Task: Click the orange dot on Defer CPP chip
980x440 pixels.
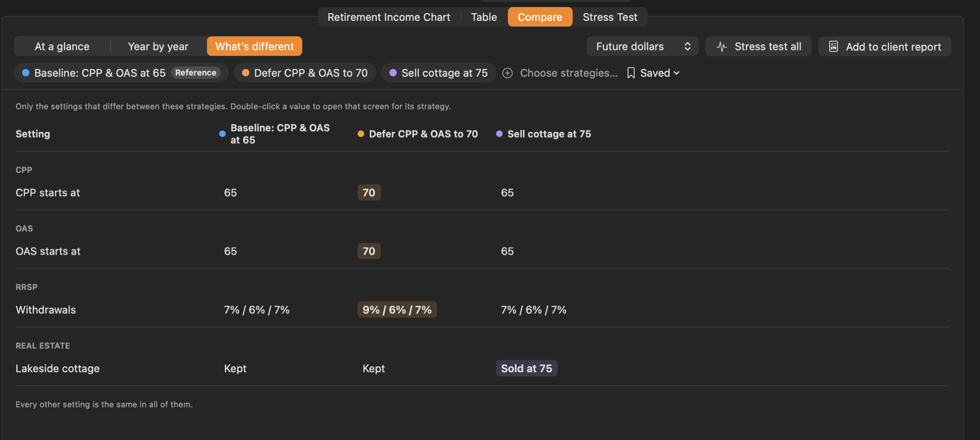Action: tap(246, 73)
